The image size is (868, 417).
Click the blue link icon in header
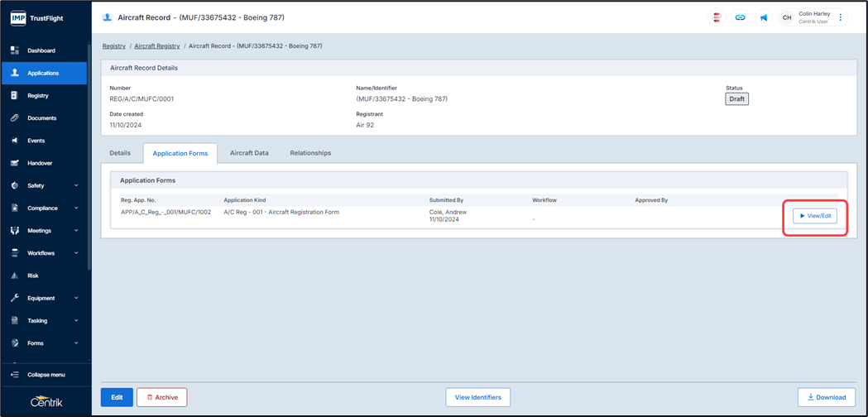point(740,17)
